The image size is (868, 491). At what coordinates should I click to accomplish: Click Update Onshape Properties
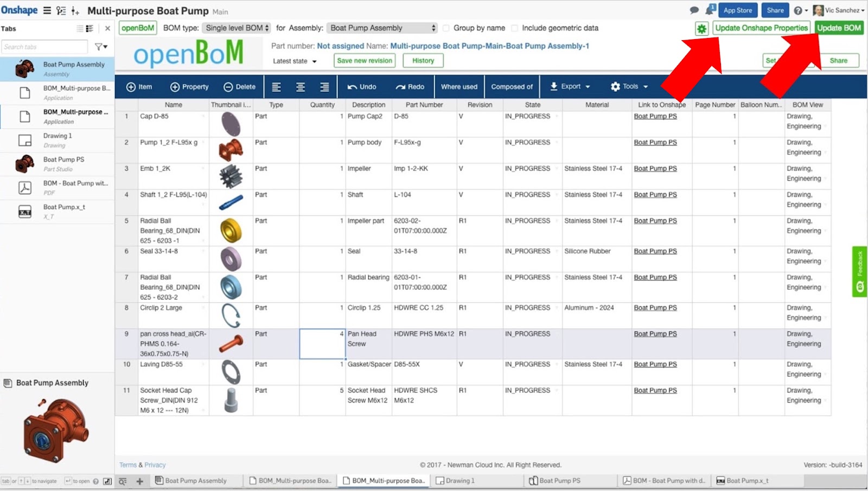coord(762,28)
